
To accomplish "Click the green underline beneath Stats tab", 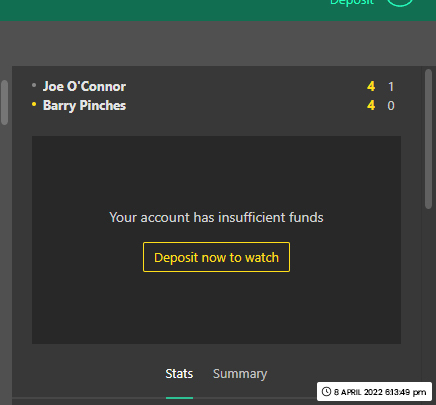I will coord(179,398).
